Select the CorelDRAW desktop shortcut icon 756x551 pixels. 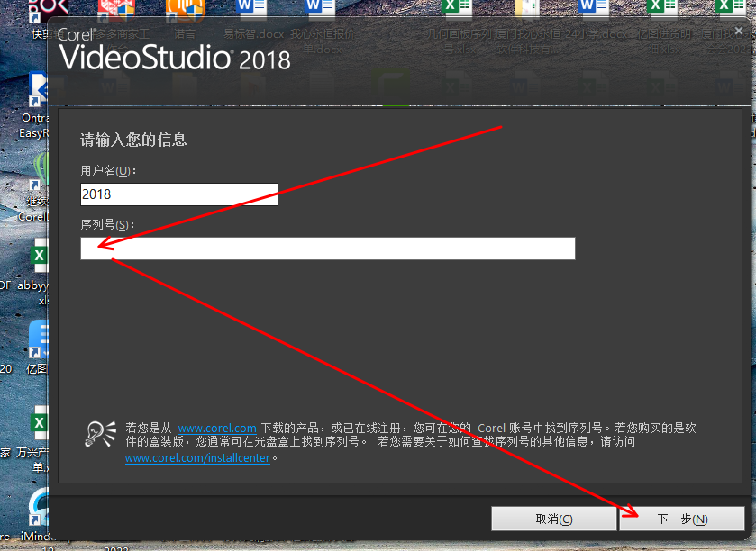click(x=41, y=171)
